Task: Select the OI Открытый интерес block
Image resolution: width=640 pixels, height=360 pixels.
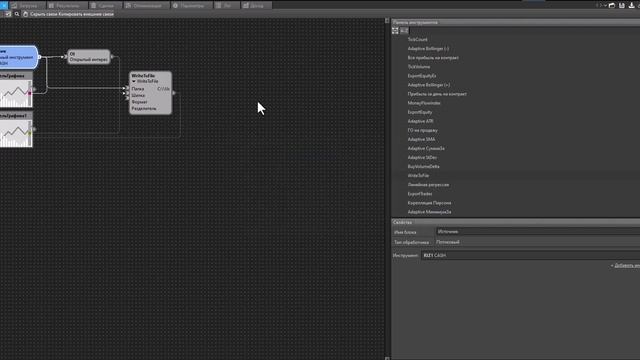Action: (x=89, y=57)
